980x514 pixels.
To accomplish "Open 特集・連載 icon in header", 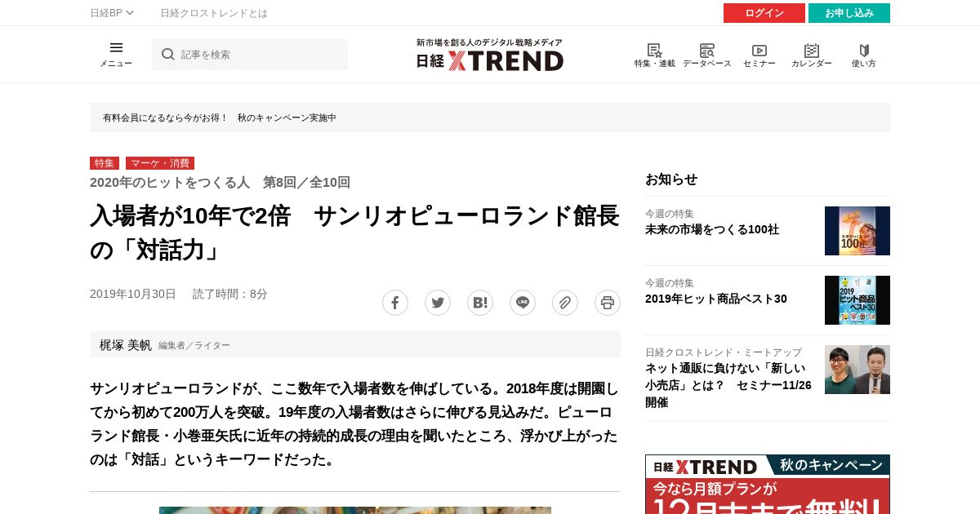I will point(655,55).
